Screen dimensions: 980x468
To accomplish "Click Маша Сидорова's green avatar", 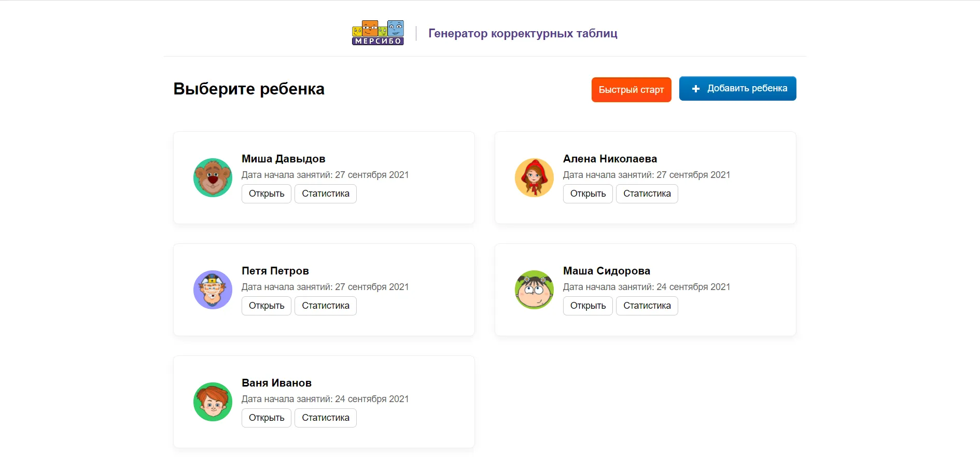I will click(x=534, y=290).
